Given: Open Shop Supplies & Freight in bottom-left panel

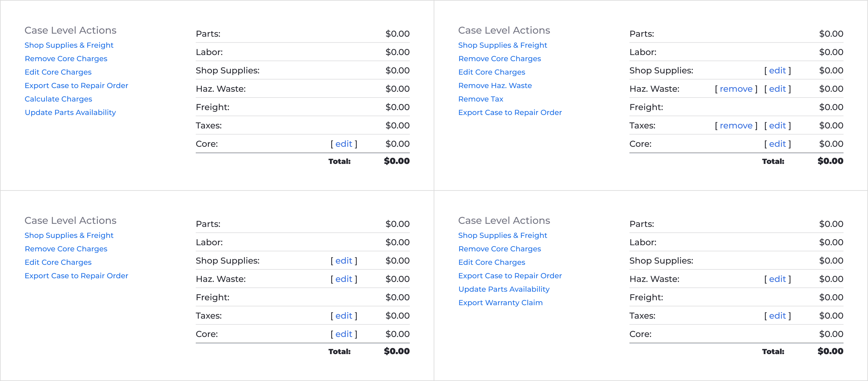Looking at the screenshot, I should 69,235.
